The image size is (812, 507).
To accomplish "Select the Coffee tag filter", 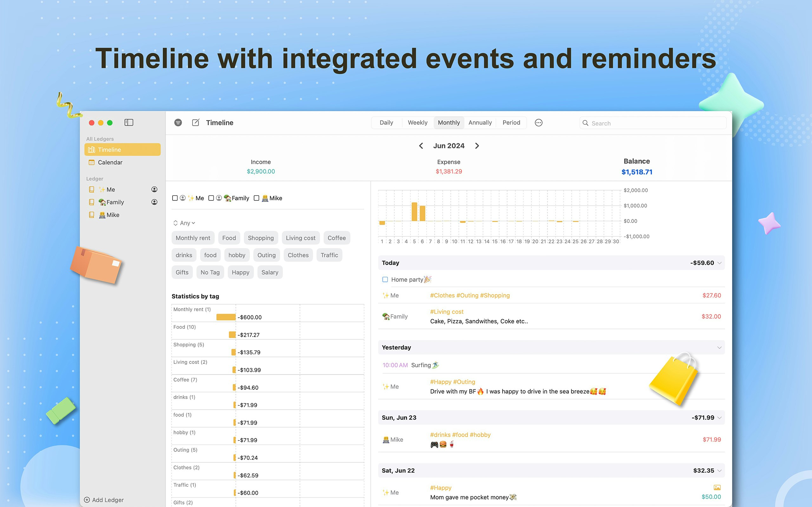I will click(336, 238).
